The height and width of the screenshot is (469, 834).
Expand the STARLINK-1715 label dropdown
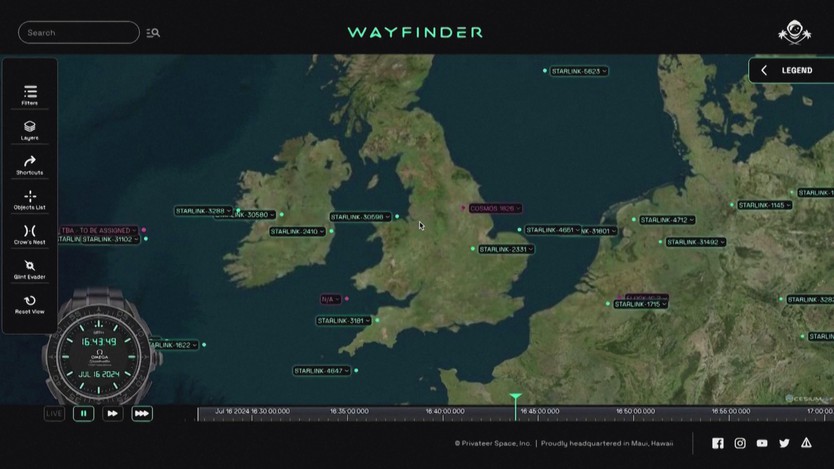pyautogui.click(x=664, y=305)
